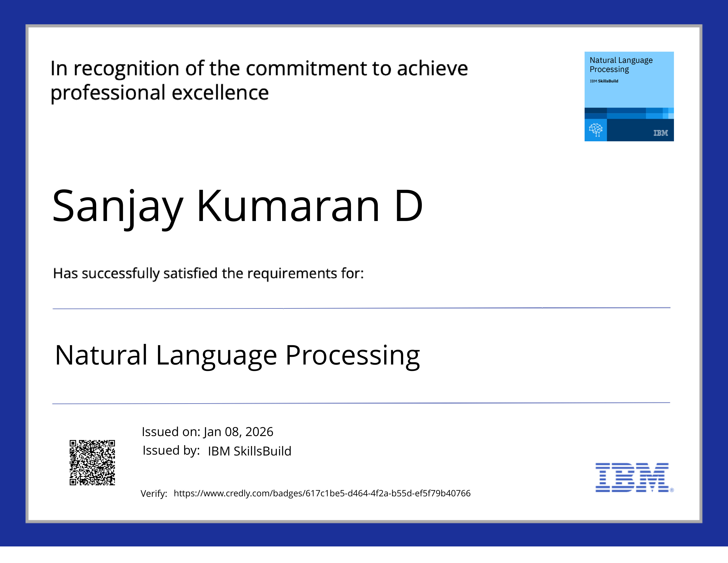
Task: Click the Natural Language Processing course title
Action: [237, 355]
